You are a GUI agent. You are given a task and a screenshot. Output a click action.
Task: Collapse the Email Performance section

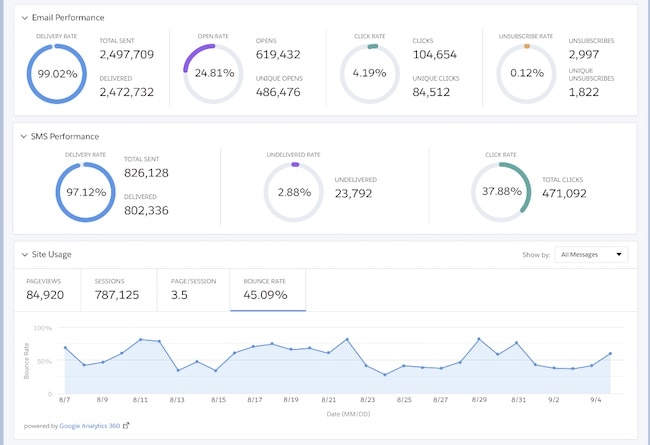[x=25, y=18]
